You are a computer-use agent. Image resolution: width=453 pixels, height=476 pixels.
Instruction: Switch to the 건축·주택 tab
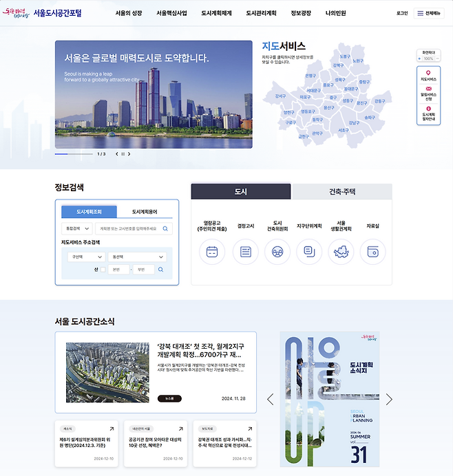pyautogui.click(x=341, y=191)
